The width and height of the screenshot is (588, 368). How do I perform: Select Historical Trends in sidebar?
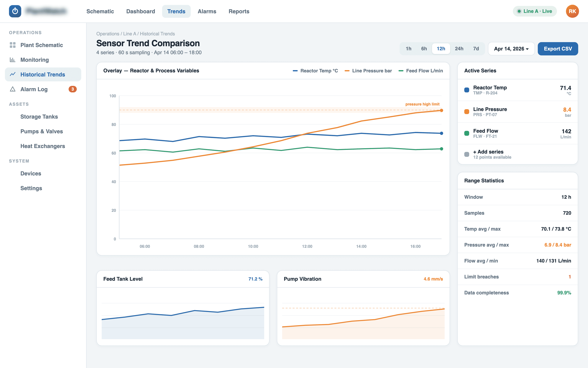pyautogui.click(x=43, y=74)
